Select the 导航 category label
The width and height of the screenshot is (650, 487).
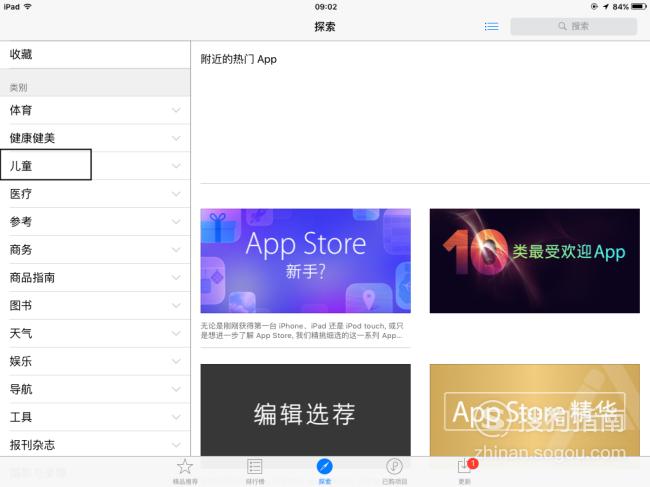[21, 389]
